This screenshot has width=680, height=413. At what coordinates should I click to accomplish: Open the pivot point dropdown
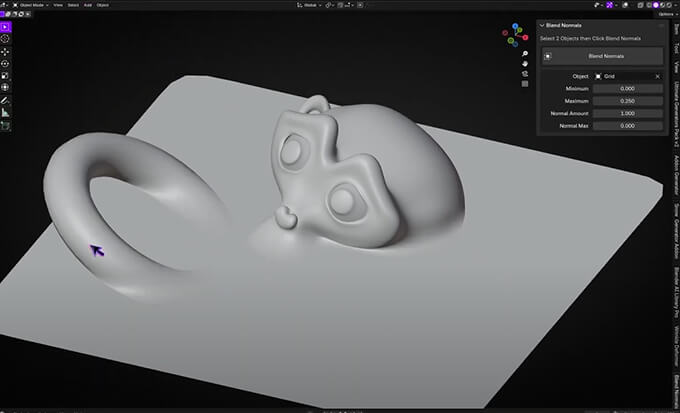tap(330, 5)
